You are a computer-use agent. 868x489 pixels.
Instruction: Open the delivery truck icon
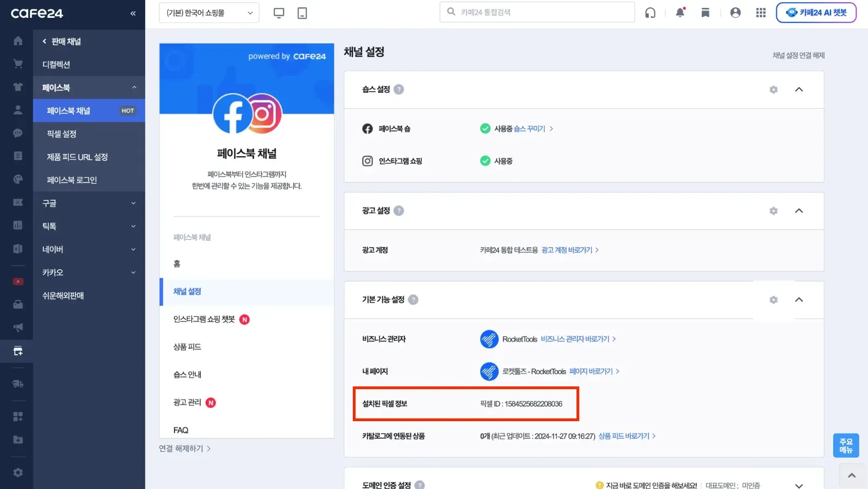[18, 384]
